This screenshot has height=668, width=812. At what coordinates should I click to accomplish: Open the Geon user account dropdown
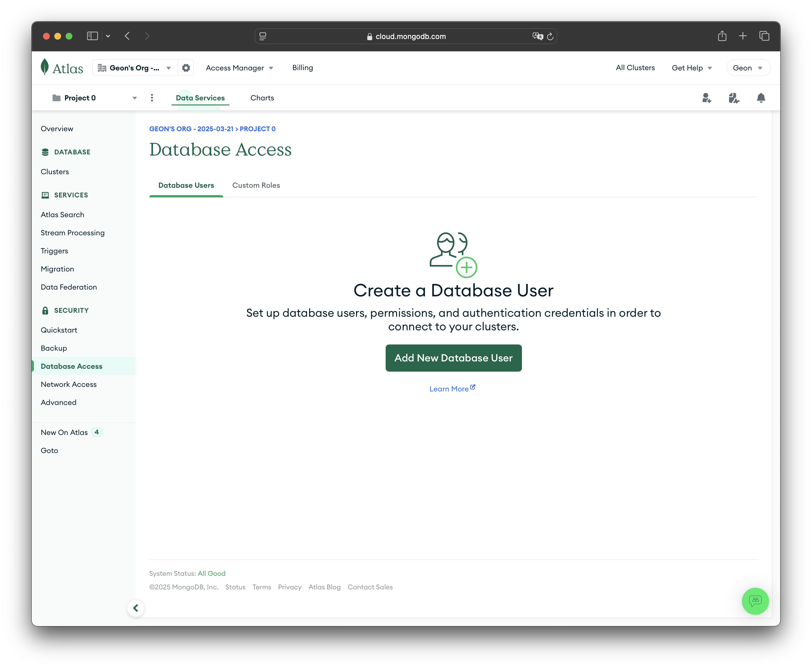pos(747,68)
